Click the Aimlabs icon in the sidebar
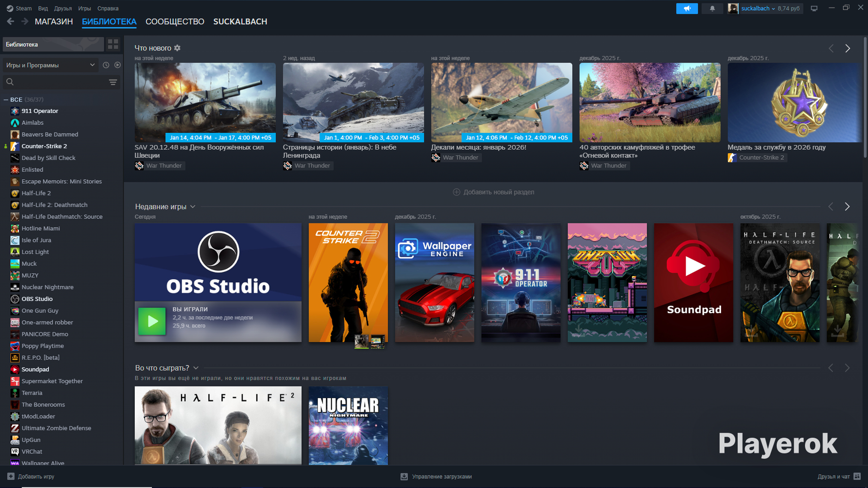The width and height of the screenshot is (868, 488). [15, 122]
